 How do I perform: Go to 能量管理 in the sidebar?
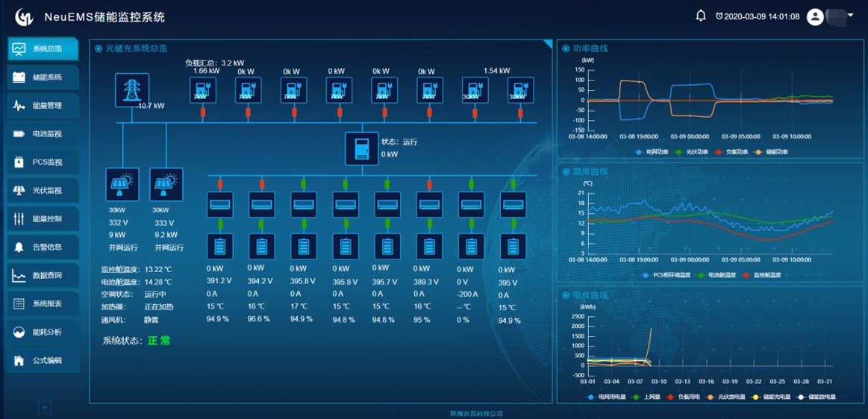43,106
